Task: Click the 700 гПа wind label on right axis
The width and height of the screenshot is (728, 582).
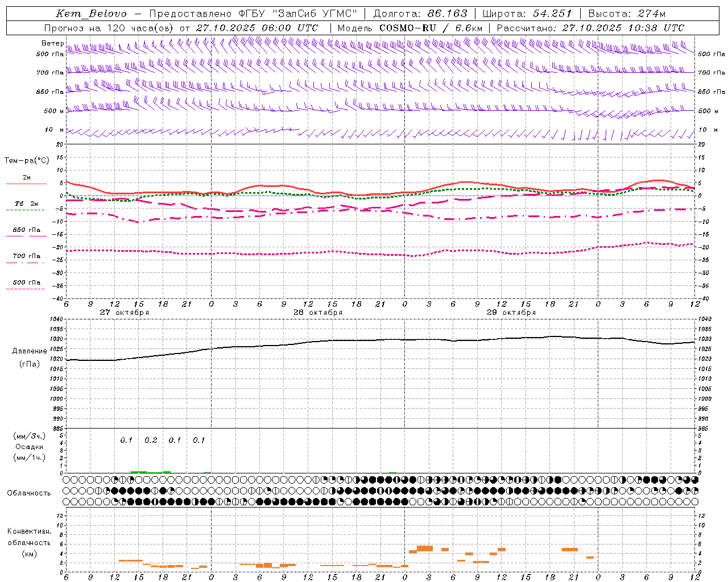Action: click(x=712, y=73)
